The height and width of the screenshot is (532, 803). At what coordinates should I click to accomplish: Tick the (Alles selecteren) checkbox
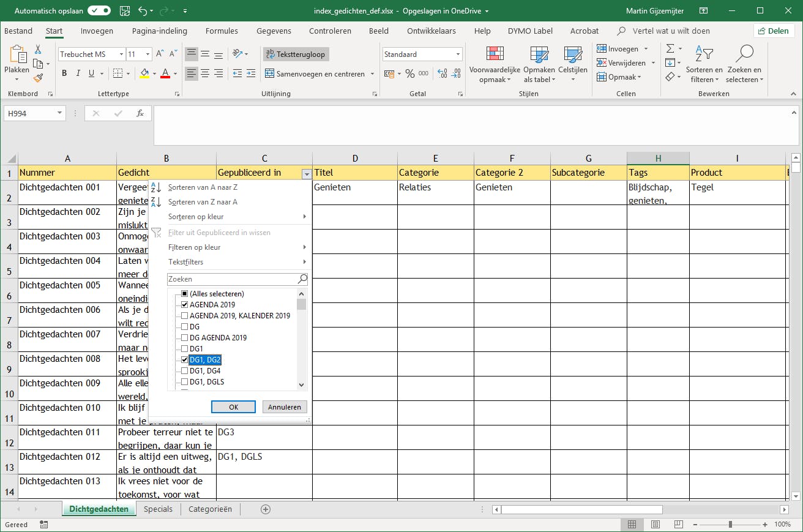point(185,294)
